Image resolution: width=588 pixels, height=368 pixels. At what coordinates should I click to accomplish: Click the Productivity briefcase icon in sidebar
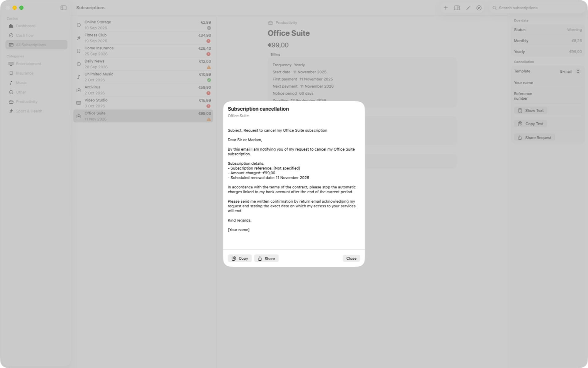pos(11,102)
